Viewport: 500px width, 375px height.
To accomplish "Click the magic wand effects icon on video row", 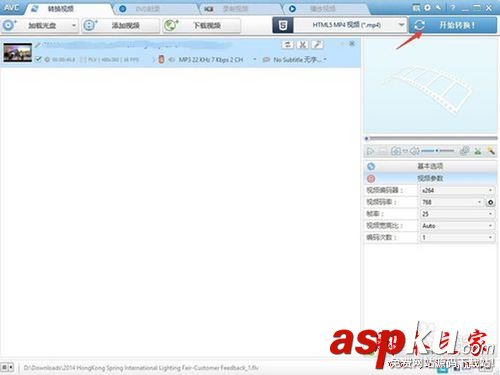I will (x=318, y=45).
